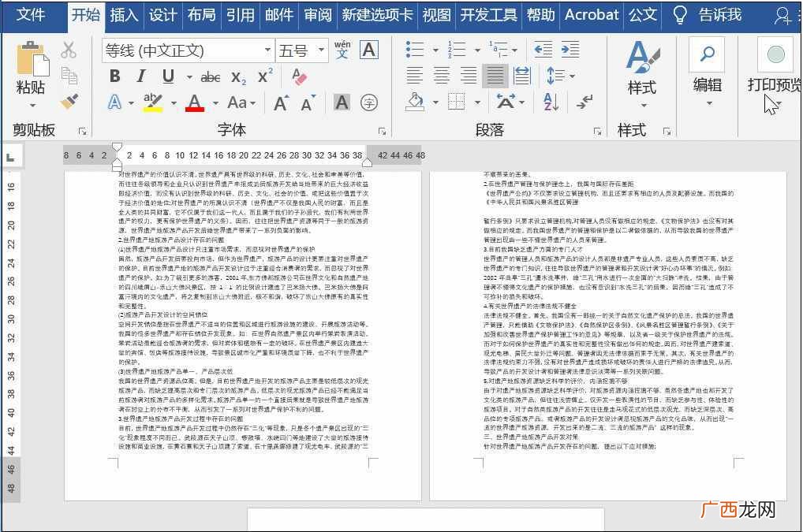Open the Styles pane launcher
This screenshot has height=532, width=803.
coord(667,132)
